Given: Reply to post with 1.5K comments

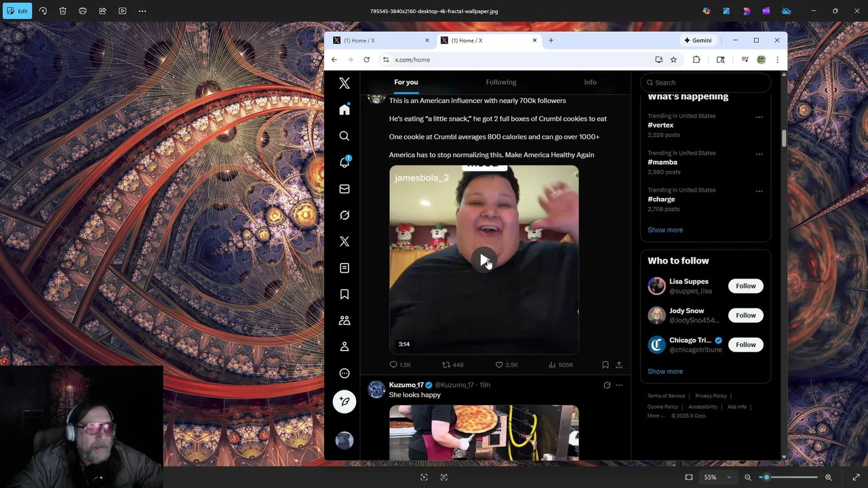Looking at the screenshot, I should (400, 365).
